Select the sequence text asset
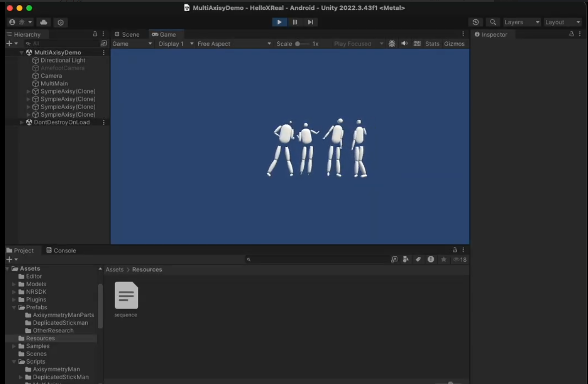 (126, 299)
